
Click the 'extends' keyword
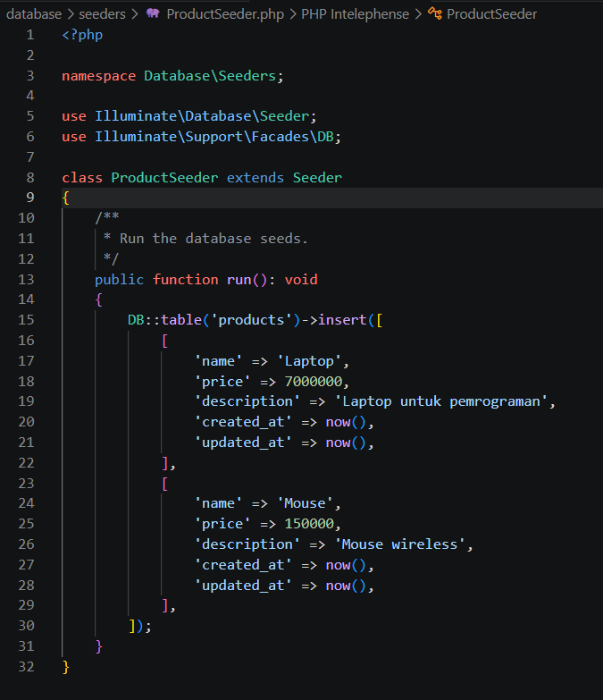click(x=255, y=178)
